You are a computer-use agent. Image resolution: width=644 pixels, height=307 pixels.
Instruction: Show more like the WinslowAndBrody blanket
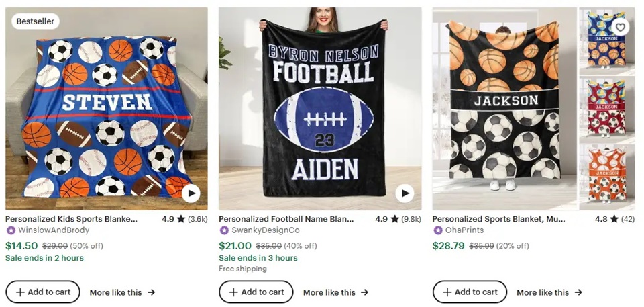(122, 292)
